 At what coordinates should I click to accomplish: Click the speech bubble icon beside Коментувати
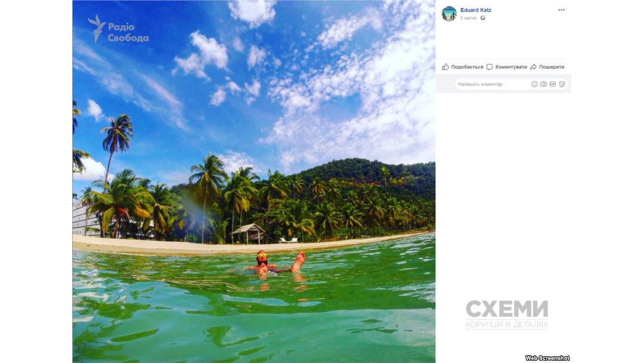pyautogui.click(x=489, y=67)
